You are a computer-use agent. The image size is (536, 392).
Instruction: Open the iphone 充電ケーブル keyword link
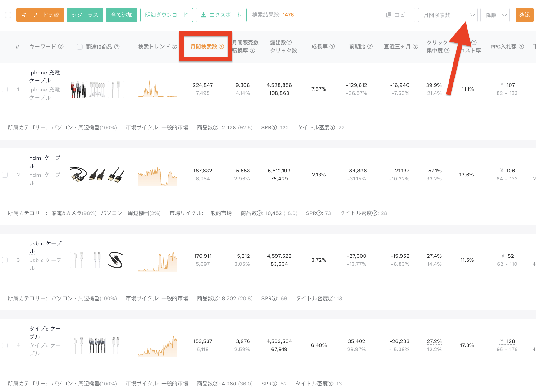[45, 77]
